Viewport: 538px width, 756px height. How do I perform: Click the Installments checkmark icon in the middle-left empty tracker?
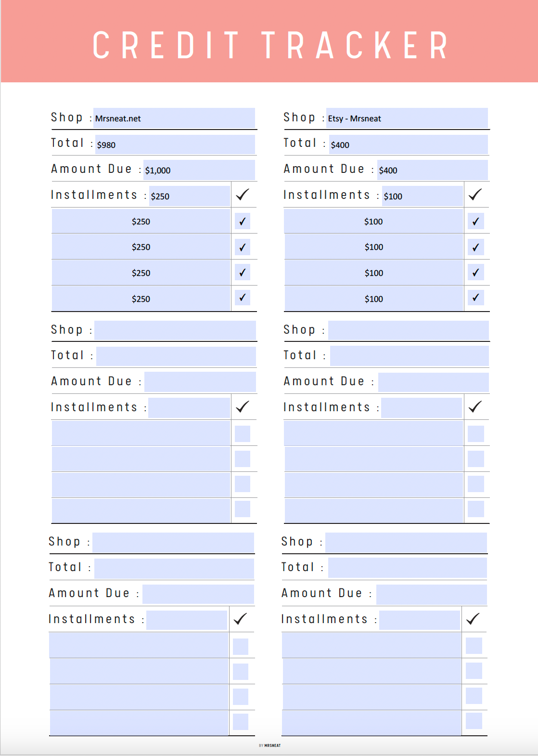click(x=243, y=407)
